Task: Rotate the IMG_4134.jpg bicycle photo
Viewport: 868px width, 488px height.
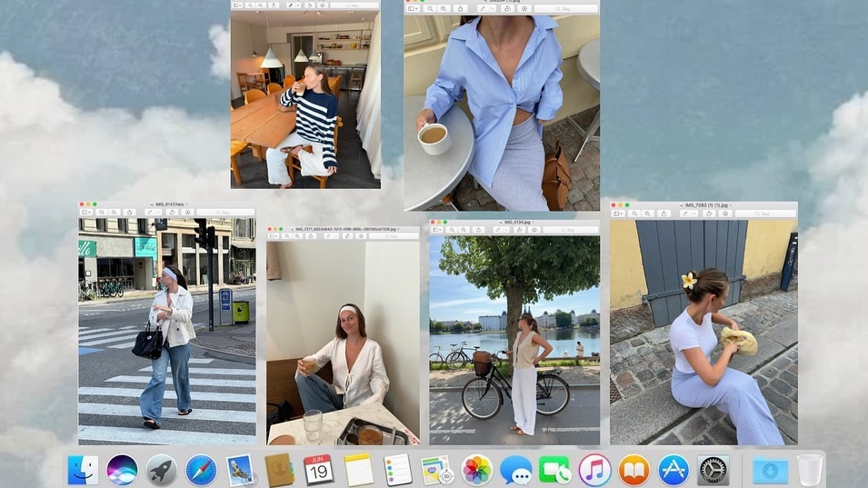Action: [519, 230]
